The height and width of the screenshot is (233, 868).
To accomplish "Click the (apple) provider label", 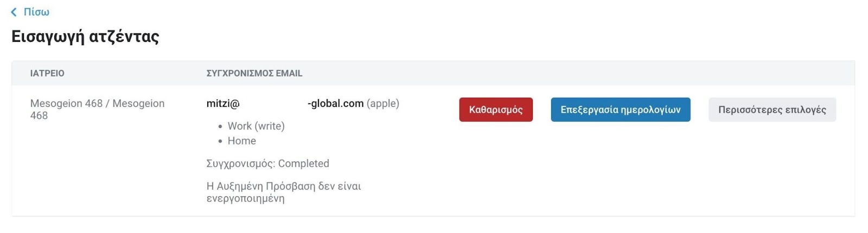I will [383, 103].
